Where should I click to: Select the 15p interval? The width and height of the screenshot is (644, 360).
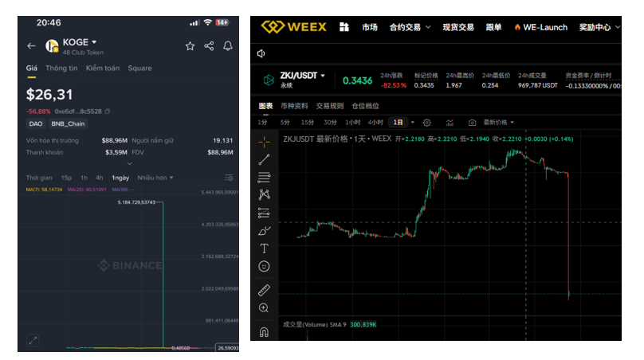pos(66,178)
